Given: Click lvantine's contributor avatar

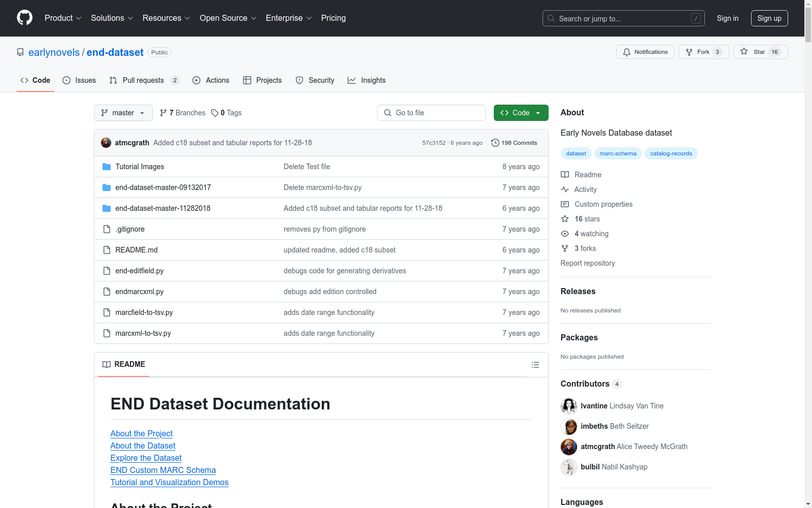Looking at the screenshot, I should pos(569,406).
